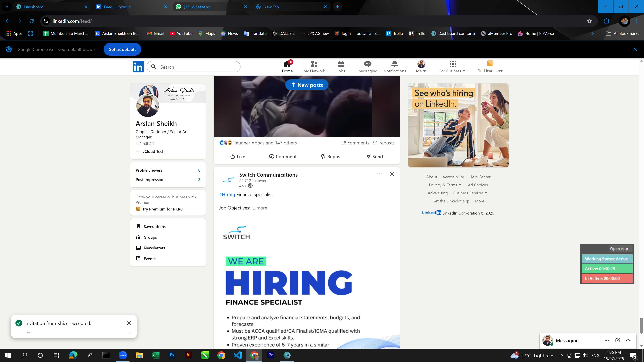Click the Windows Start button
Screen dimensions: 644x362
[8, 355]
